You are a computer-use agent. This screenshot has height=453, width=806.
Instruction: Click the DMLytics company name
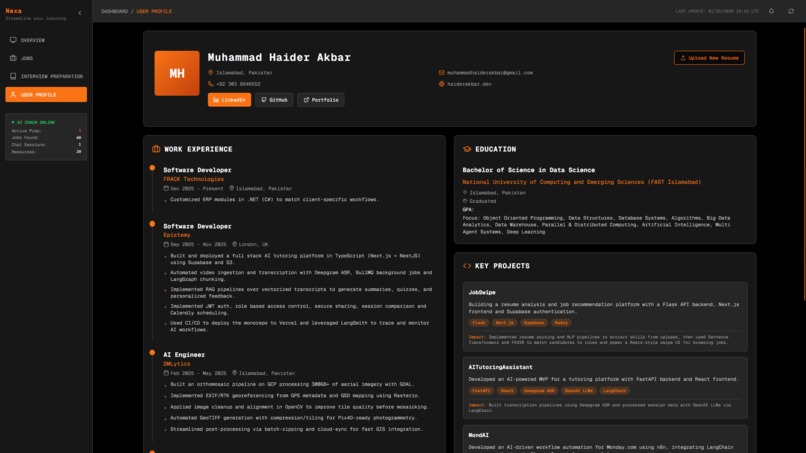point(177,364)
